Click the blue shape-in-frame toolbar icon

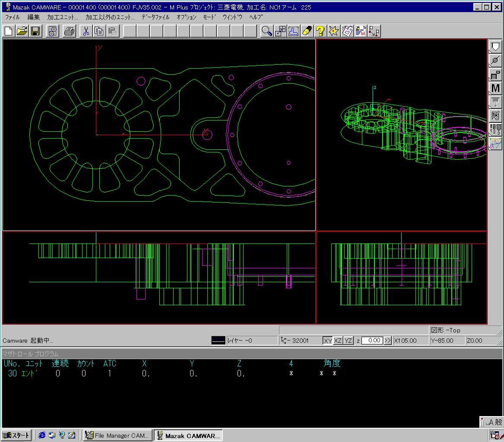coord(294,31)
